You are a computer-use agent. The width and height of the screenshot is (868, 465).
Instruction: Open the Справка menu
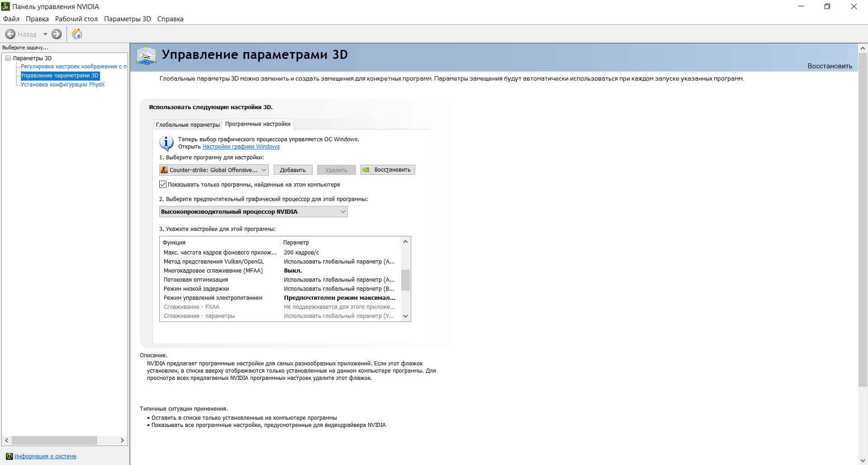tap(171, 19)
